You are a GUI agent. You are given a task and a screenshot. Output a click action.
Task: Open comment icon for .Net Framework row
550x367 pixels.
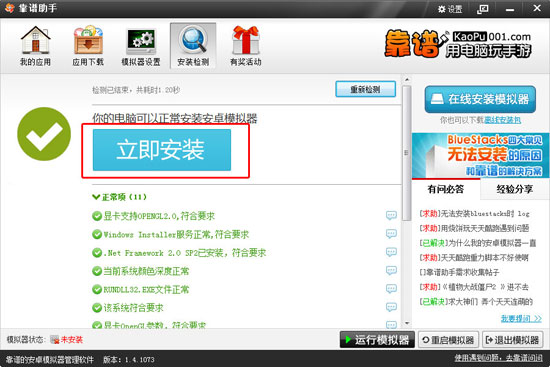(x=391, y=252)
